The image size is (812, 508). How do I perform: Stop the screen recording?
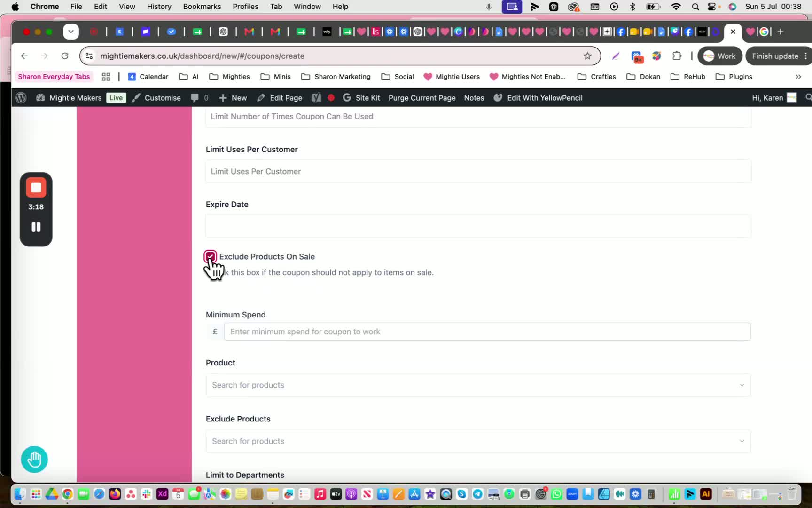coord(36,188)
